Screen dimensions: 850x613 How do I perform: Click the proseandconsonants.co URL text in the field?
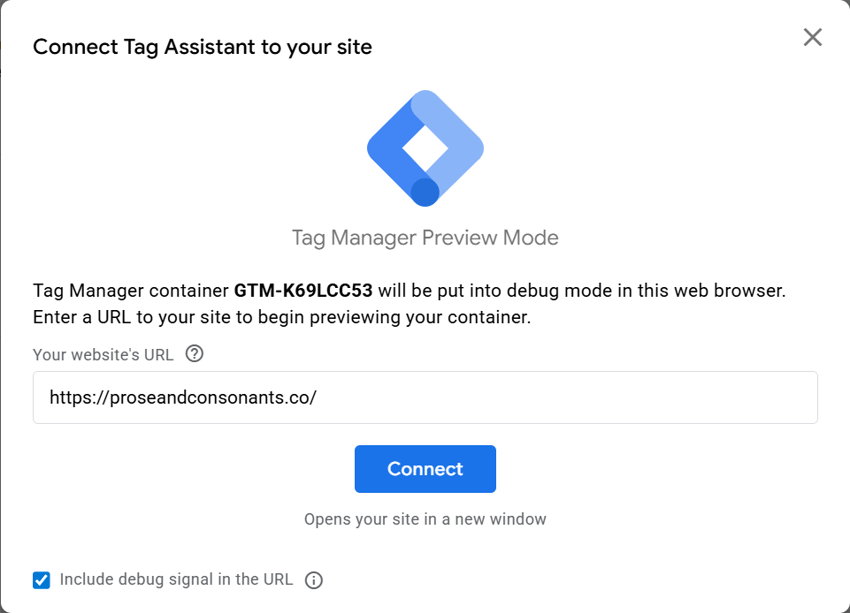(x=183, y=397)
